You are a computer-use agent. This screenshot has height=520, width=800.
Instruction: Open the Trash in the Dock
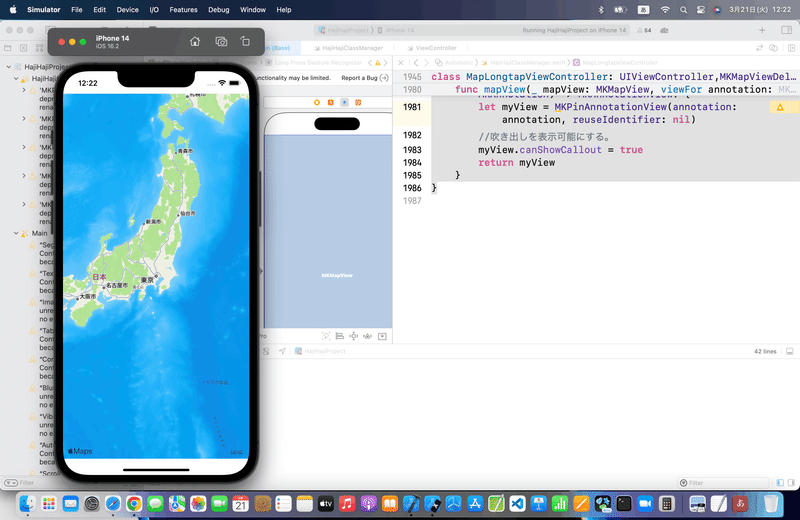pos(770,504)
